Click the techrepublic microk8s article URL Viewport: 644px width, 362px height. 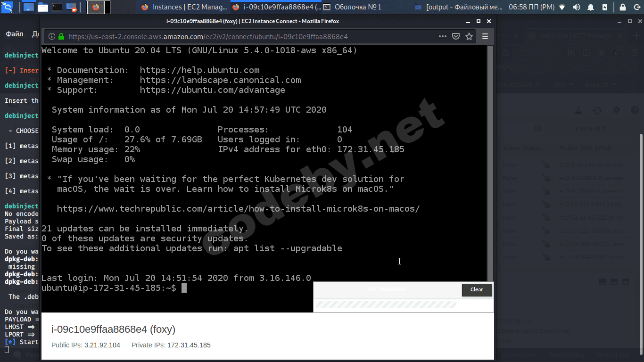(x=238, y=209)
